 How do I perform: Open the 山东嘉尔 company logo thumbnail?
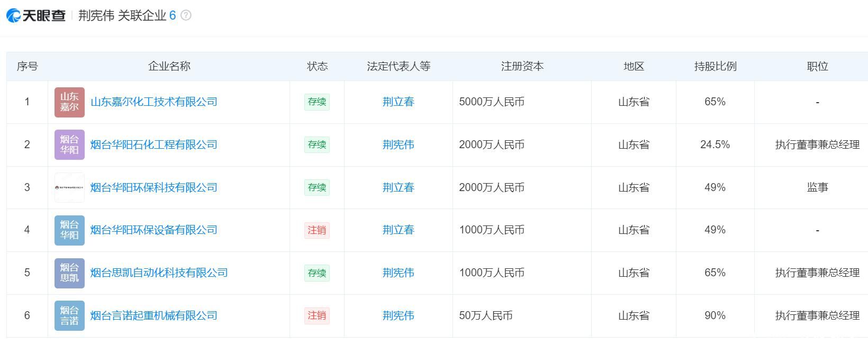(69, 102)
